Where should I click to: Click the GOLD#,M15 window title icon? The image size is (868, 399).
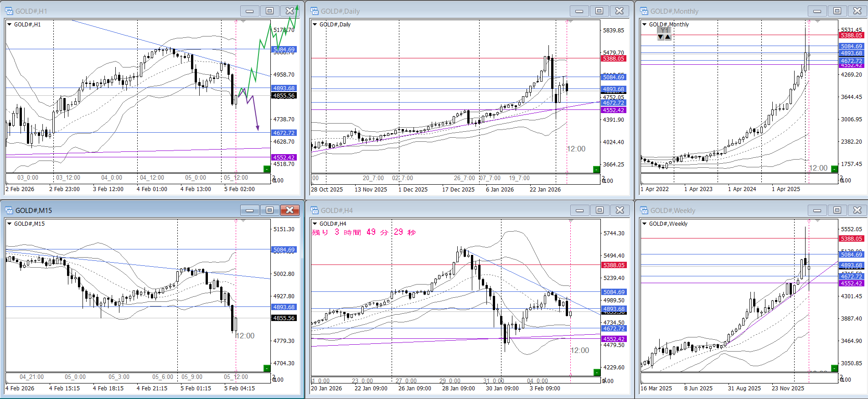click(9, 210)
